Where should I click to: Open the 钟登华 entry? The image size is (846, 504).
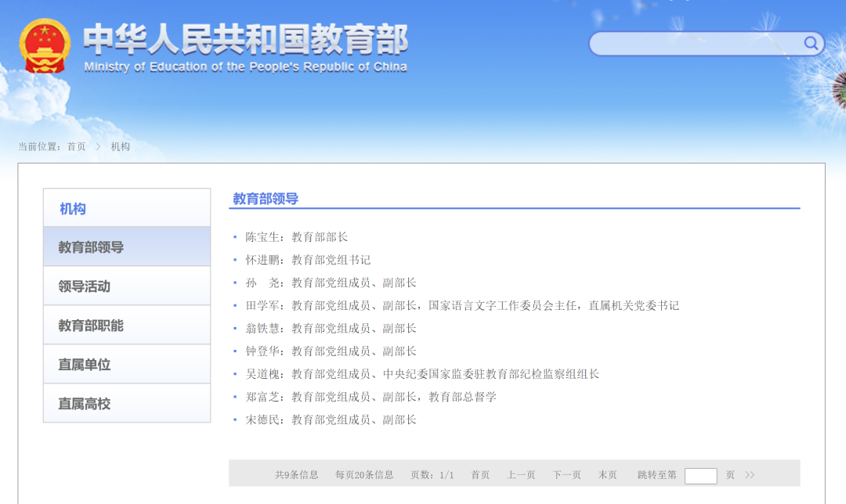[331, 351]
